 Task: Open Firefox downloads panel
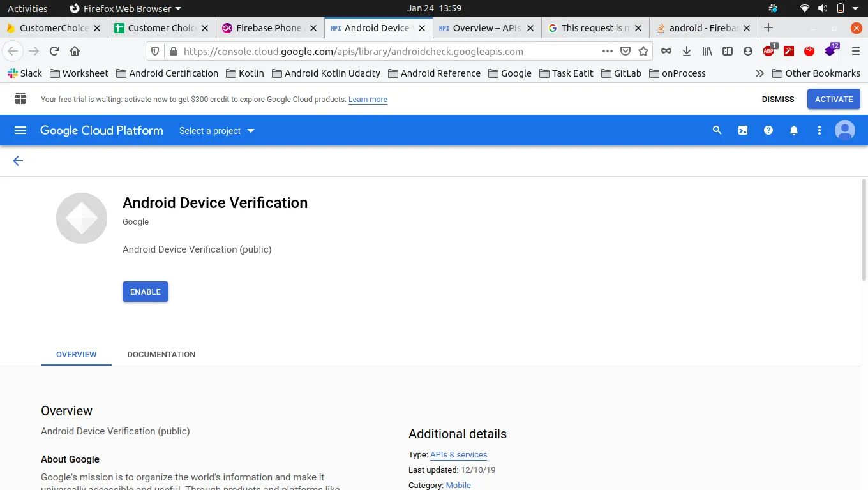(687, 51)
